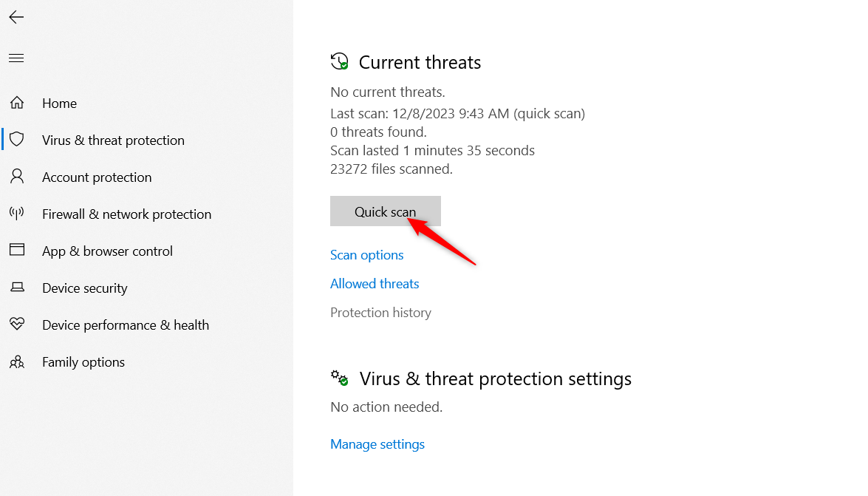
Task: Open Protection history
Action: [380, 312]
